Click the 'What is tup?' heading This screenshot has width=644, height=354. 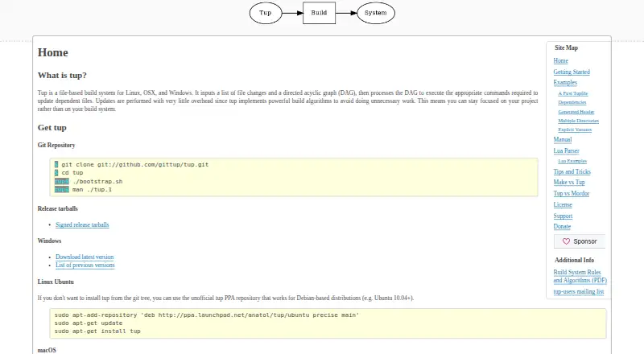pos(62,75)
